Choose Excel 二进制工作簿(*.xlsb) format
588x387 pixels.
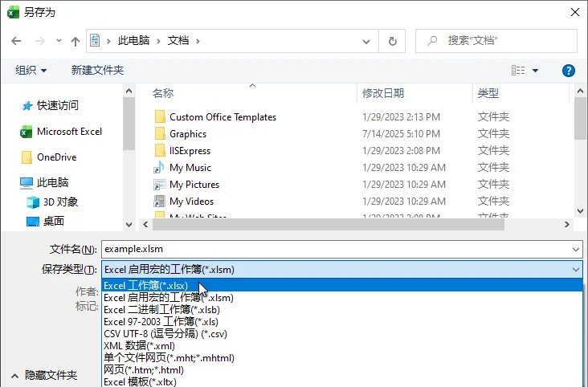[x=342, y=310]
